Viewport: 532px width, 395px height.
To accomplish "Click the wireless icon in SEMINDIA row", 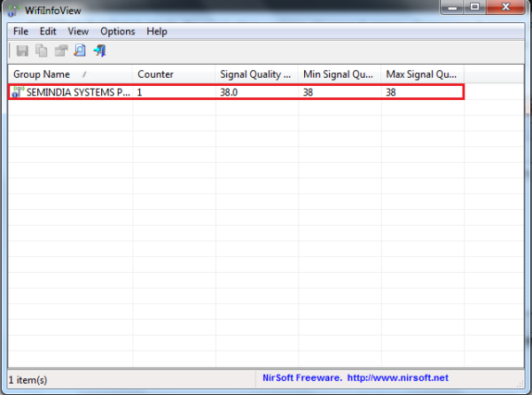I will [18, 92].
